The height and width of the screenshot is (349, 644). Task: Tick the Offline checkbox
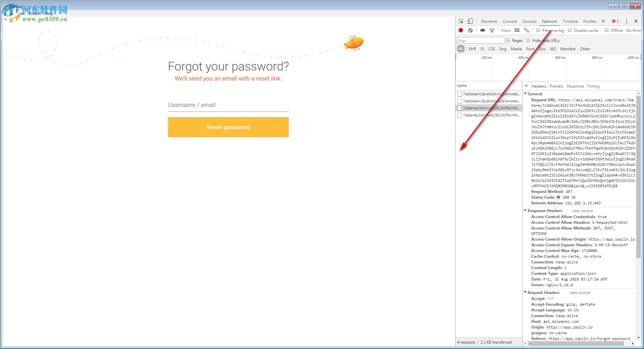point(606,30)
